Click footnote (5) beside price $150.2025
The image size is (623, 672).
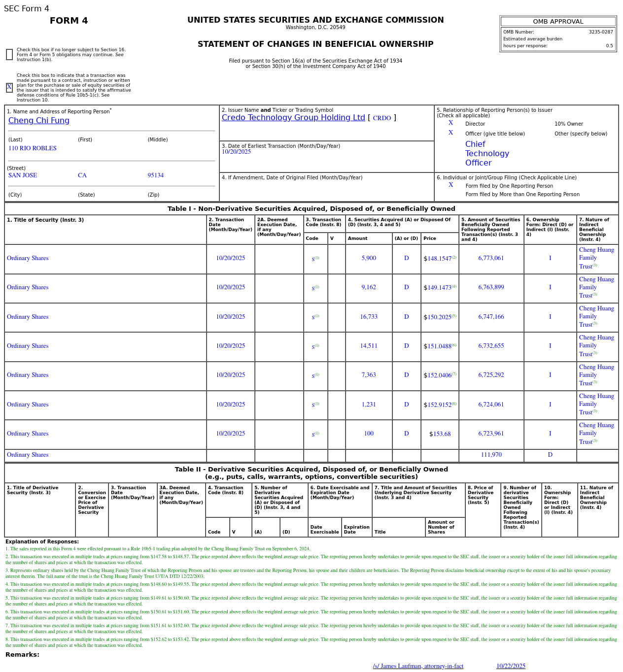tap(454, 316)
